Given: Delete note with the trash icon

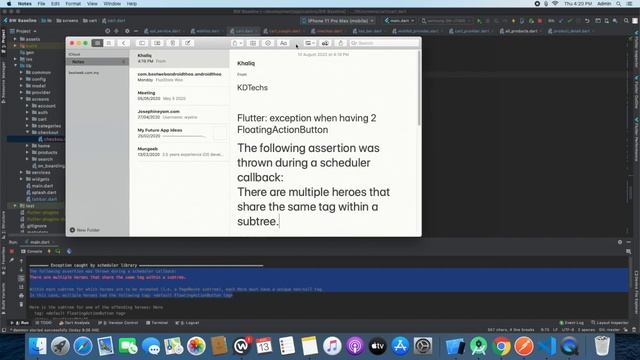Looking at the screenshot, I should [173, 43].
